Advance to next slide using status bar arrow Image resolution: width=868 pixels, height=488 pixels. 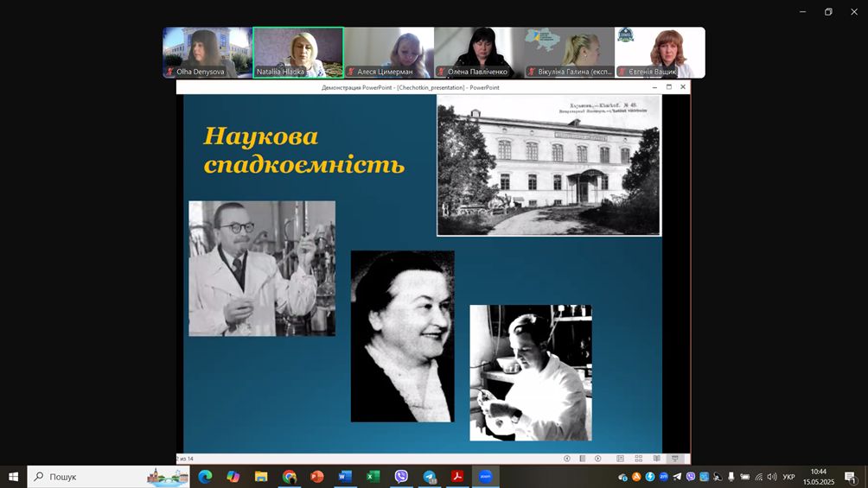[597, 459]
